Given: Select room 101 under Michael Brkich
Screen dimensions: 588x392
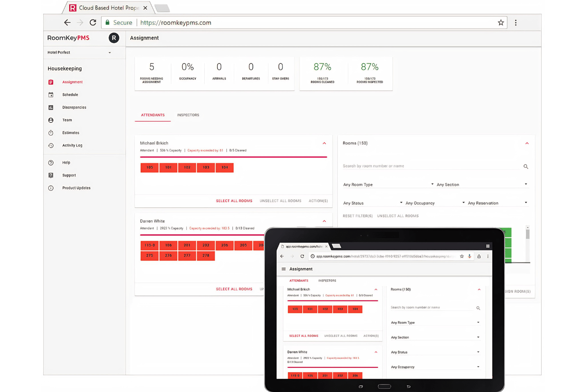Looking at the screenshot, I should click(168, 168).
